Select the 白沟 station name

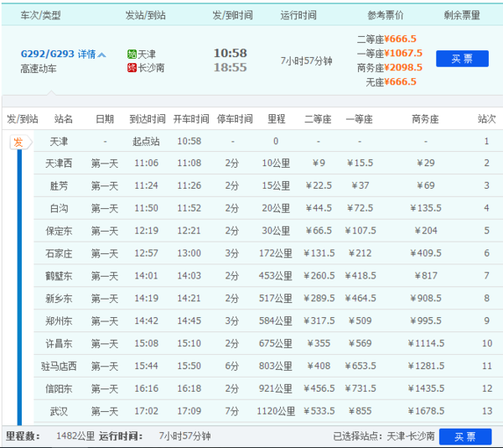click(x=59, y=208)
